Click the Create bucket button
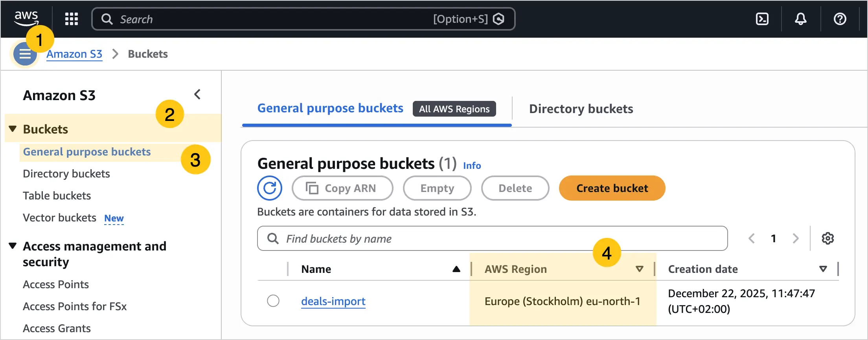Viewport: 868px width, 340px height. pyautogui.click(x=612, y=188)
